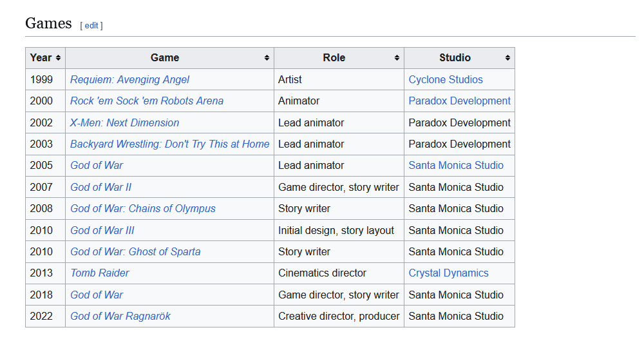Click the Games section heading
The width and height of the screenshot is (644, 341).
[48, 23]
